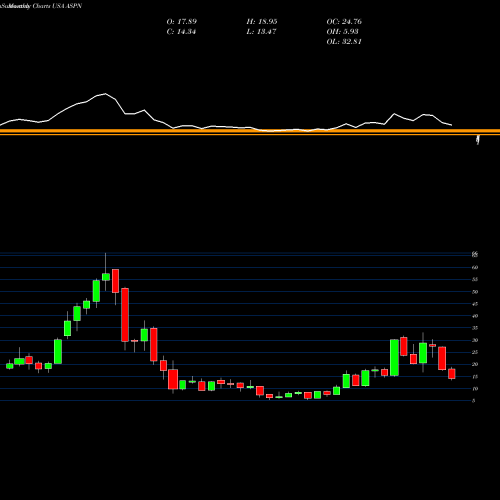Click the '50' price axis label

pyautogui.click(x=475, y=292)
